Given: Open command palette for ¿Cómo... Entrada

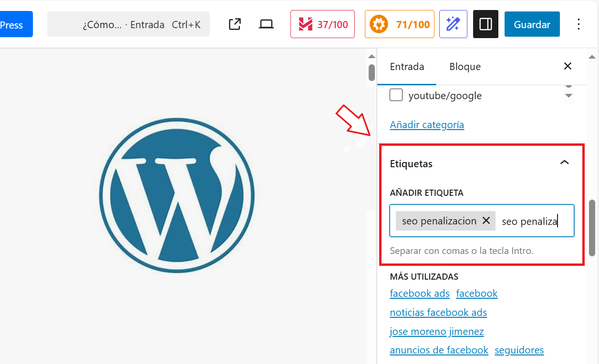Looking at the screenshot, I should [x=128, y=24].
